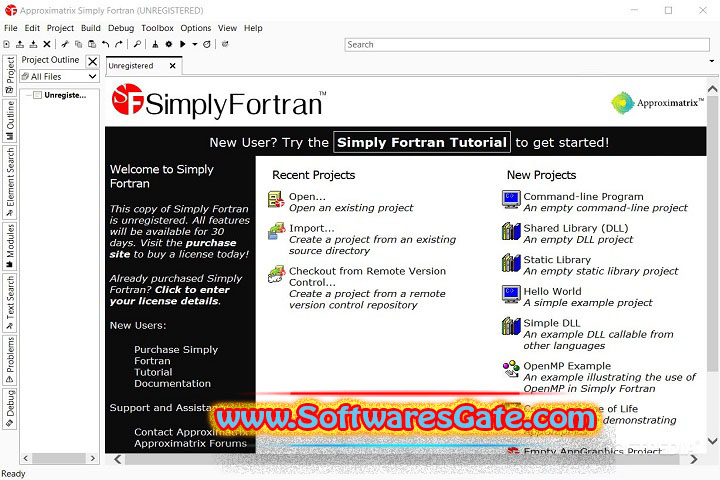Click the last toolbar icon after the separator
720x480 pixels.
(x=225, y=44)
